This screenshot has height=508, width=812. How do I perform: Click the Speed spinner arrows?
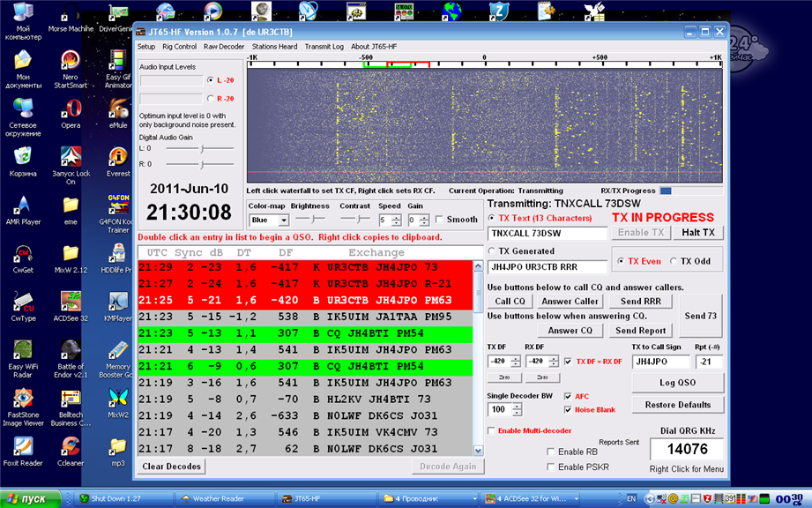396,220
